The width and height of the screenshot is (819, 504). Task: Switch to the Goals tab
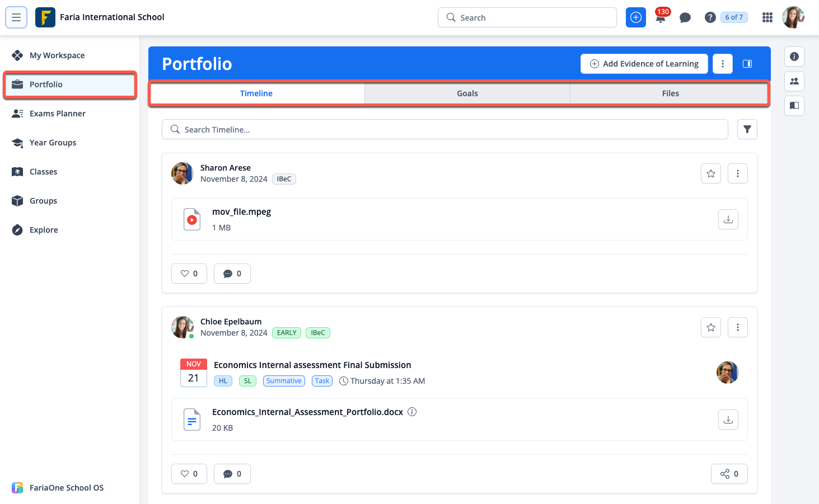coord(467,93)
